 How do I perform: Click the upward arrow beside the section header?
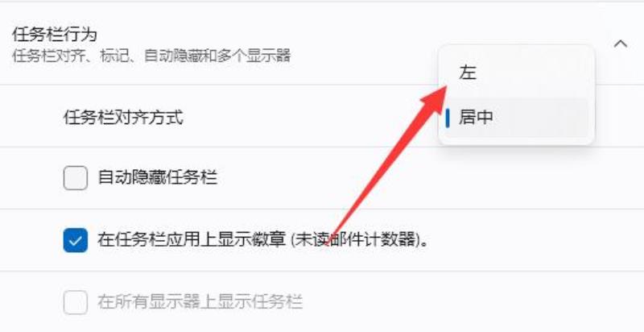(620, 44)
